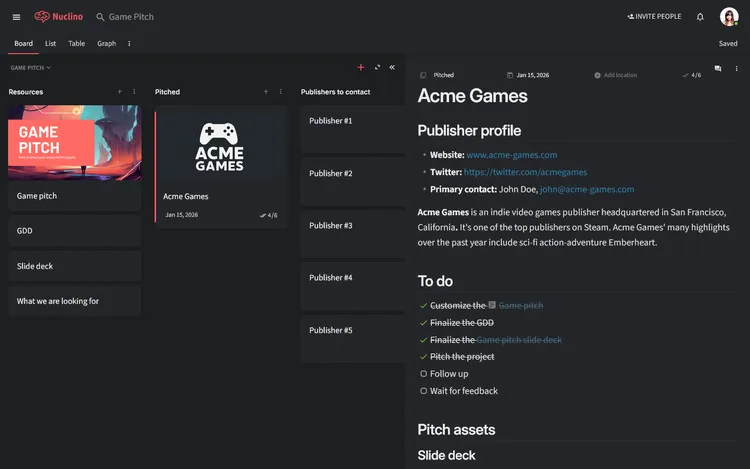Collapse the board panel with double chevron

pos(392,67)
